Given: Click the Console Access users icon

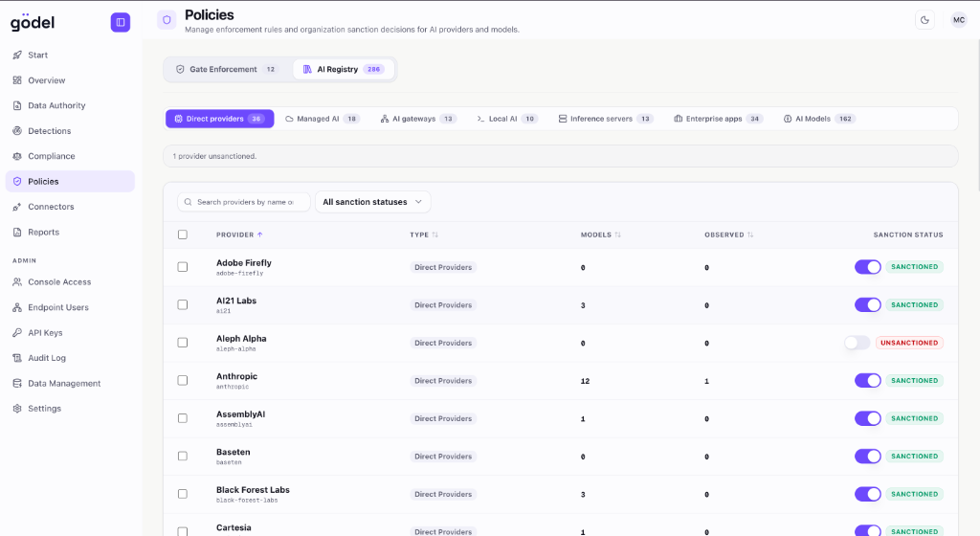Looking at the screenshot, I should click(x=17, y=281).
